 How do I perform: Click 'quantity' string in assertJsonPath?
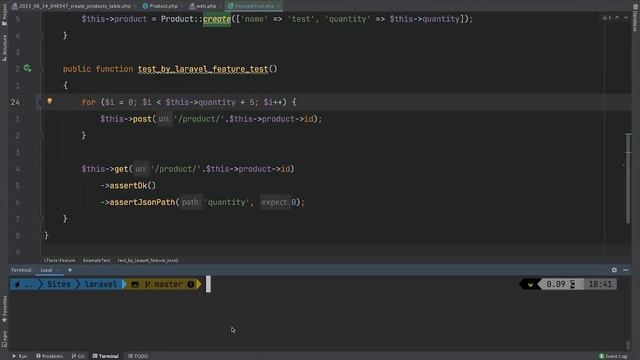point(227,202)
